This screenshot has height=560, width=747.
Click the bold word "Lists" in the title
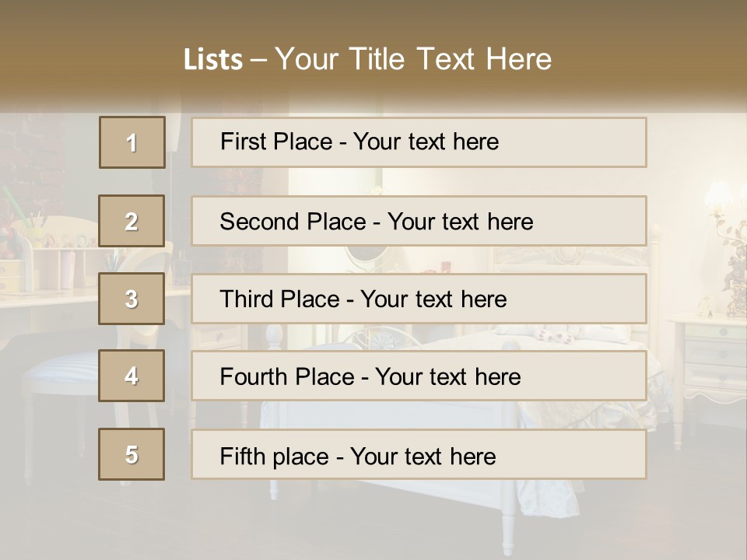pos(213,60)
